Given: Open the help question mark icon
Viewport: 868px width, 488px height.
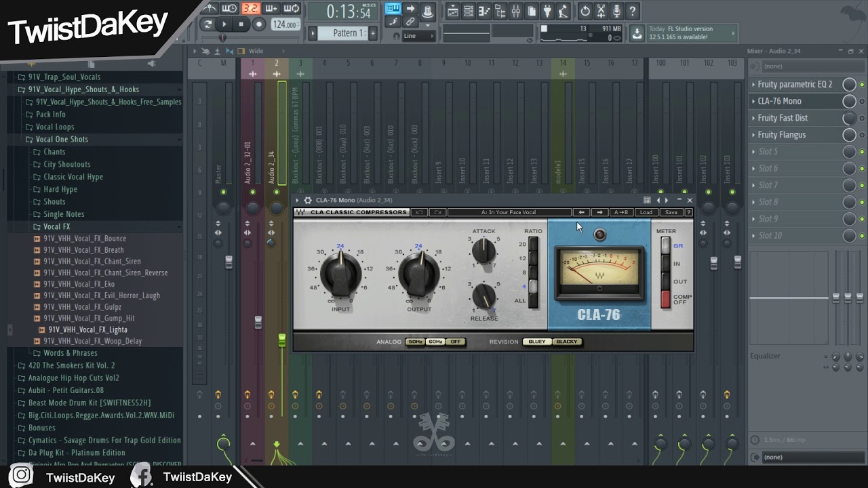Looking at the screenshot, I should 632,12.
